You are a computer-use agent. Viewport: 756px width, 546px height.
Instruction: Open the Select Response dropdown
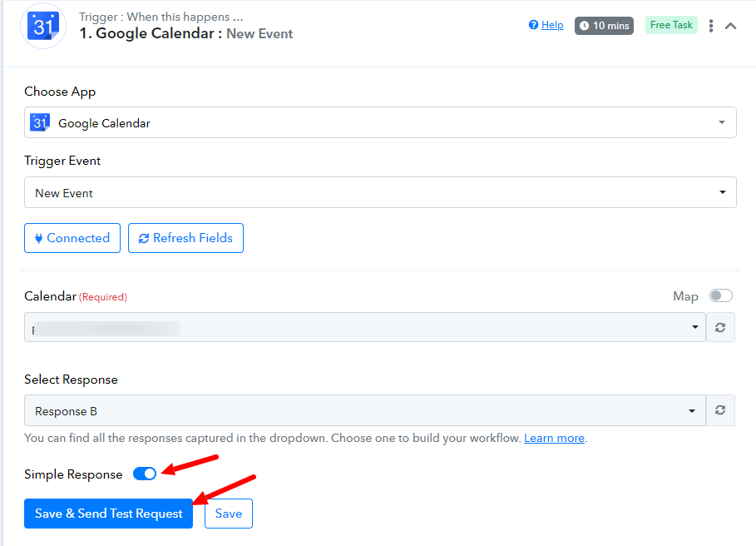tap(365, 410)
